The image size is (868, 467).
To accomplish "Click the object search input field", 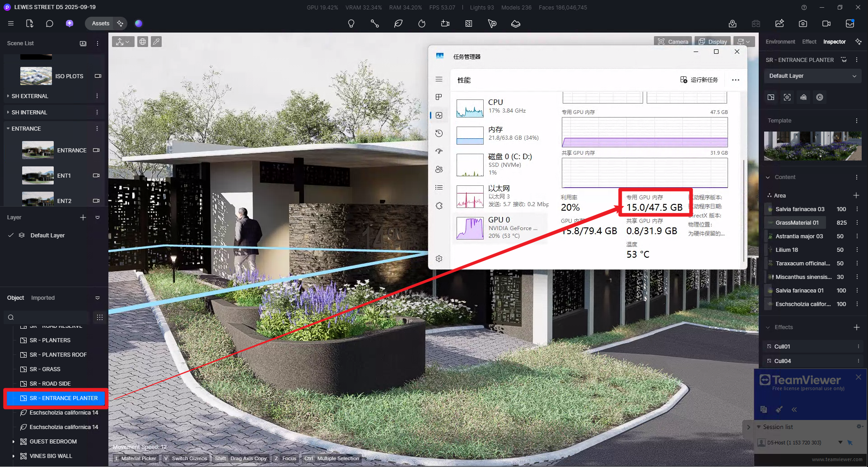I will coord(47,317).
